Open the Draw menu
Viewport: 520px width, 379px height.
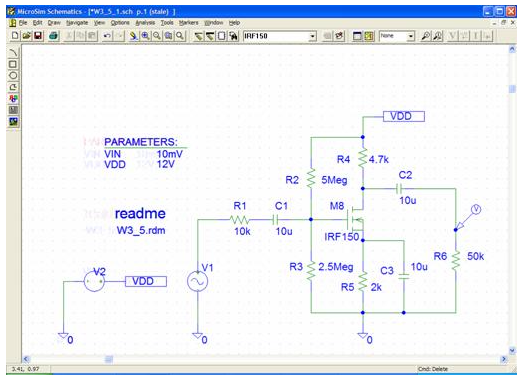[x=54, y=23]
